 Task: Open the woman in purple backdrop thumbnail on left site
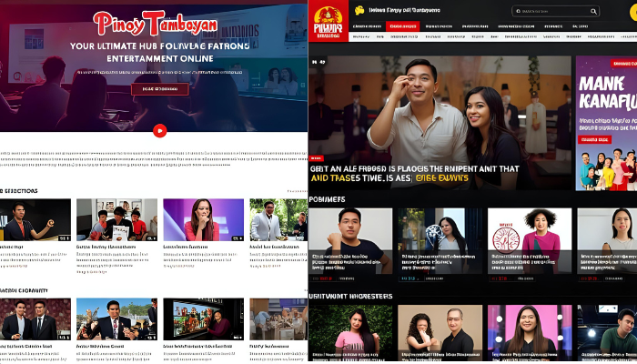point(203,219)
